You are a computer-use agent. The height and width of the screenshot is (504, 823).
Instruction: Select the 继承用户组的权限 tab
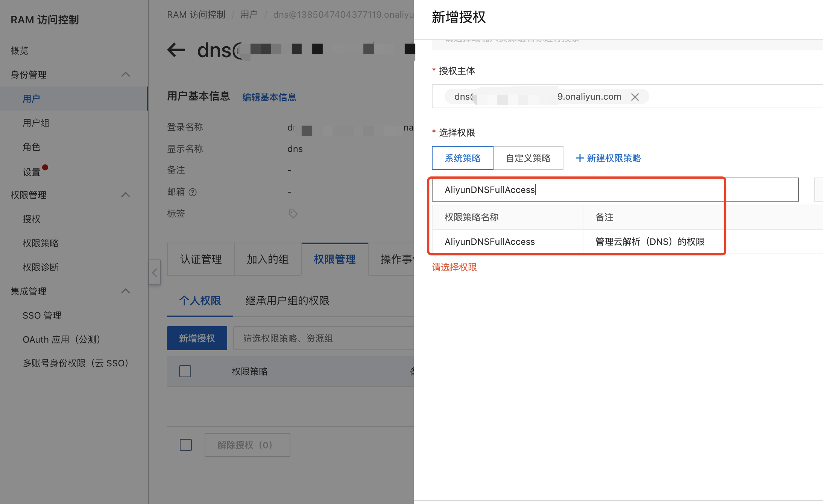(x=287, y=301)
